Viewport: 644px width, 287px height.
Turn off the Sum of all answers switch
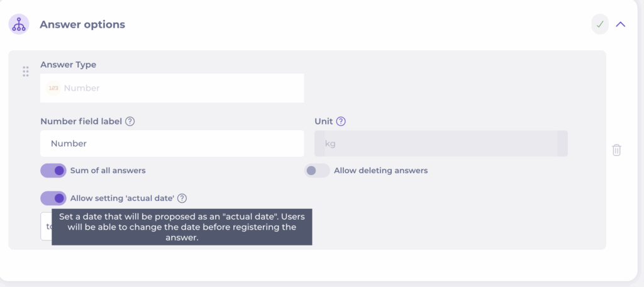53,171
